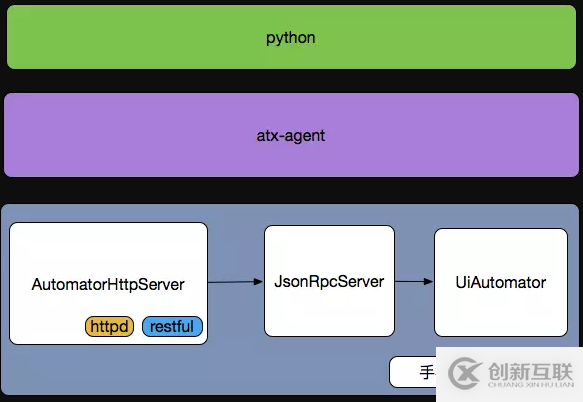Click the green python layer block
The height and width of the screenshot is (402, 583).
click(x=291, y=37)
